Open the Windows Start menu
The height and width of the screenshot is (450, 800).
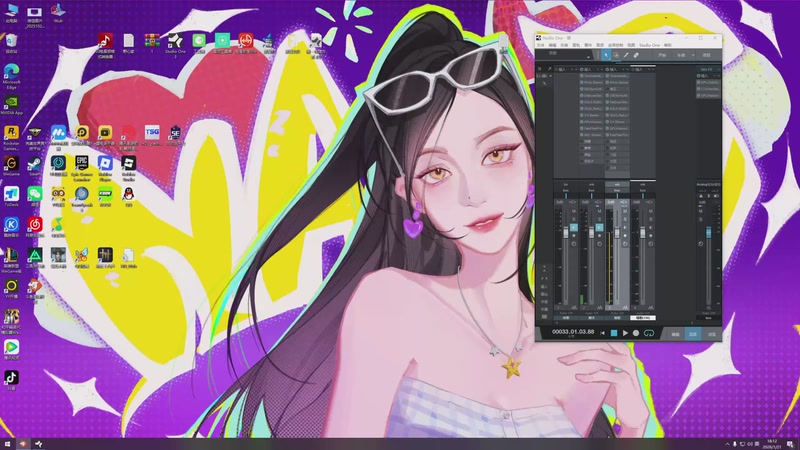click(x=7, y=444)
